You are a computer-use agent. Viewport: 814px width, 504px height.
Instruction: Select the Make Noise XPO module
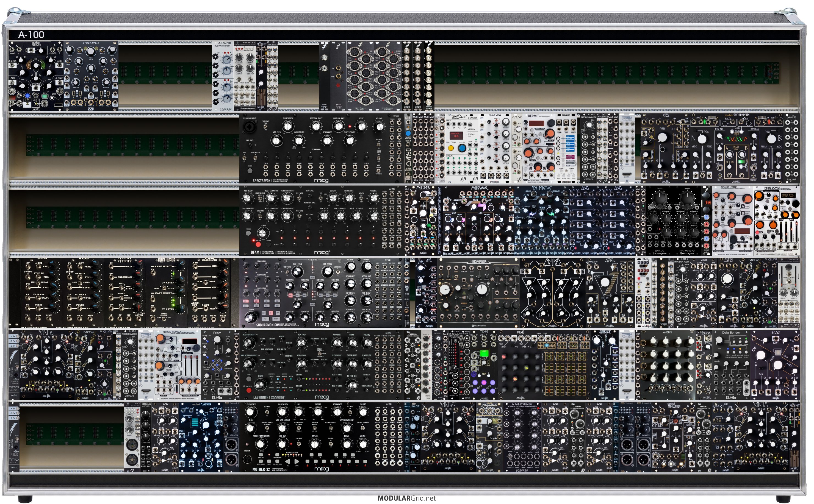click(x=665, y=148)
